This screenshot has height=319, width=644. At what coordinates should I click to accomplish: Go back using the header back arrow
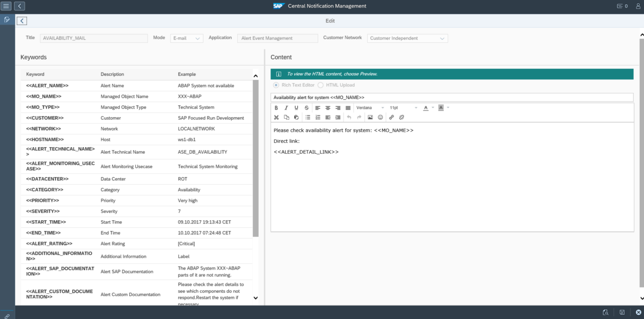click(x=19, y=6)
